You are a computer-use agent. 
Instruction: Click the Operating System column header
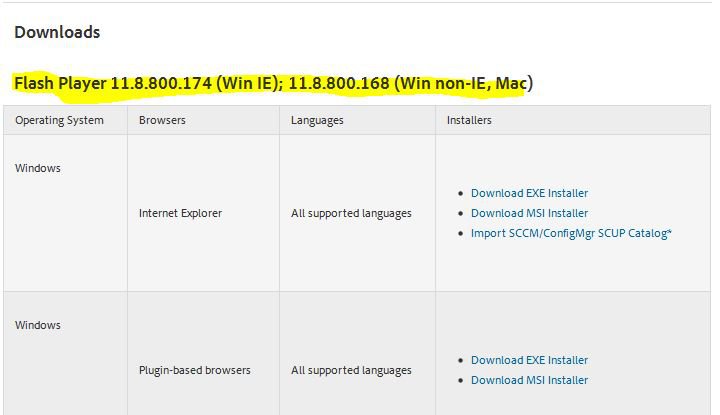(59, 120)
